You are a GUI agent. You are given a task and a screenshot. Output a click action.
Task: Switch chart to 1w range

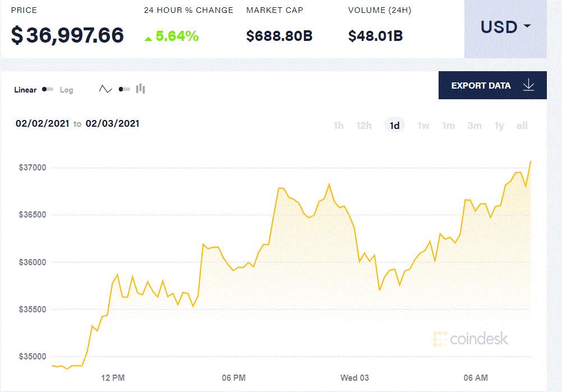(423, 126)
